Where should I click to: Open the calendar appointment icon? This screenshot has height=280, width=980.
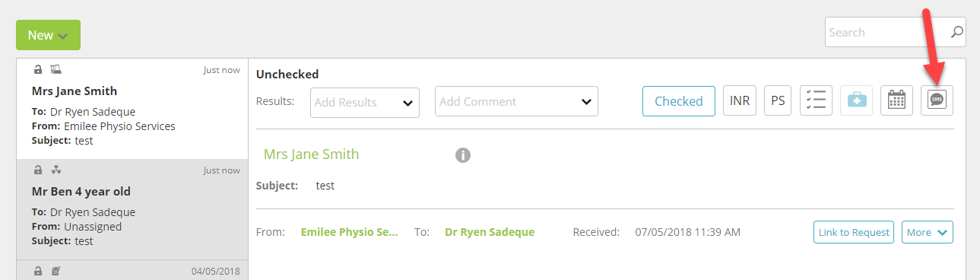tap(896, 101)
